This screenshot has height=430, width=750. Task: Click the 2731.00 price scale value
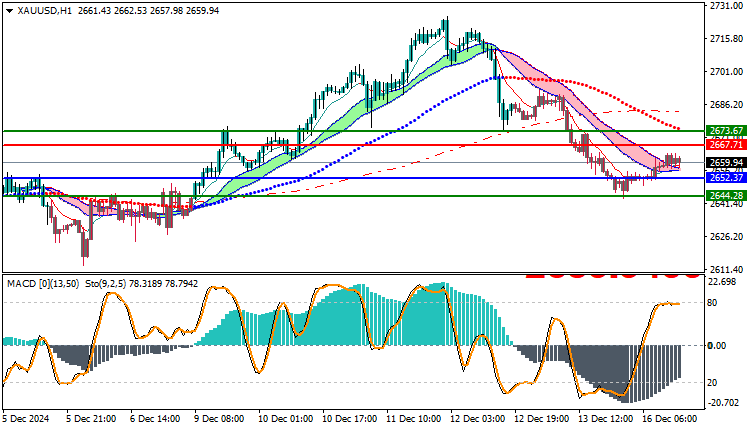(x=726, y=6)
